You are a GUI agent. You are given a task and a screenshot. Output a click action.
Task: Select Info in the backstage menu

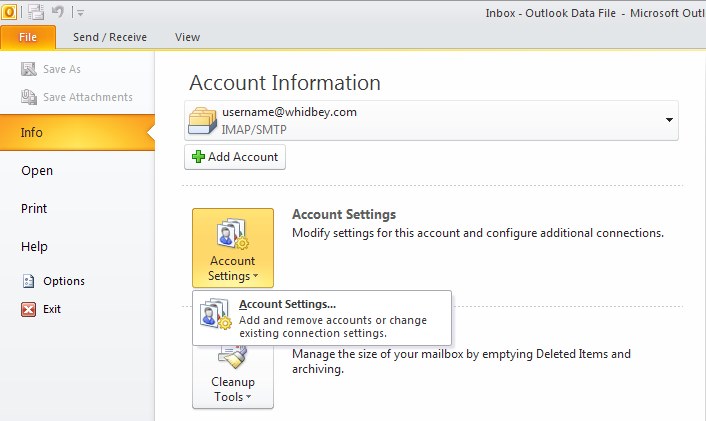(77, 132)
